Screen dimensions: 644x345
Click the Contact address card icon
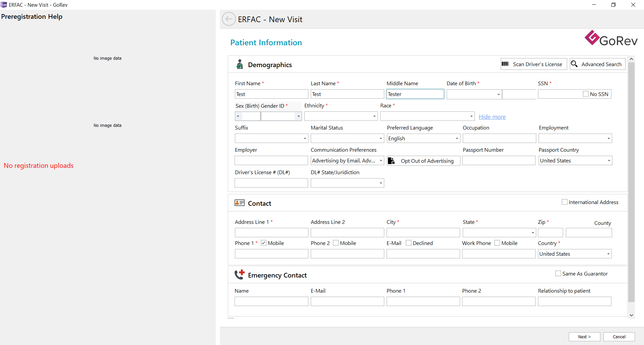pyautogui.click(x=239, y=203)
